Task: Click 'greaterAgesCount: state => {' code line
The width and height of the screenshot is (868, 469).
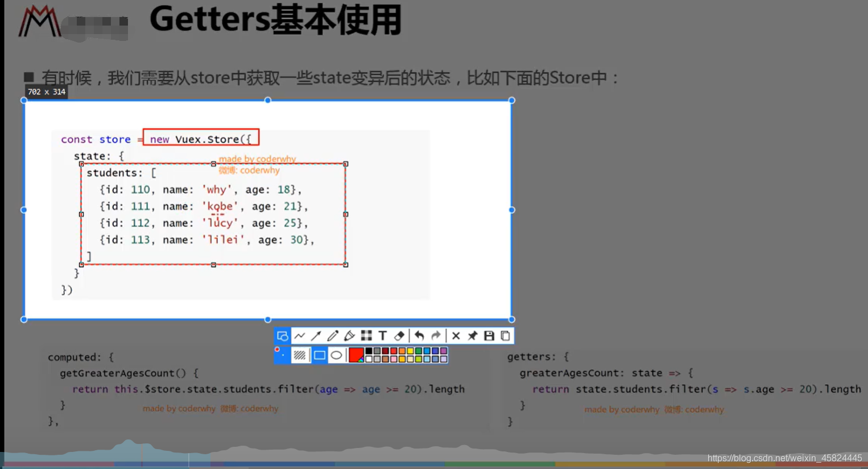Action: (x=606, y=373)
